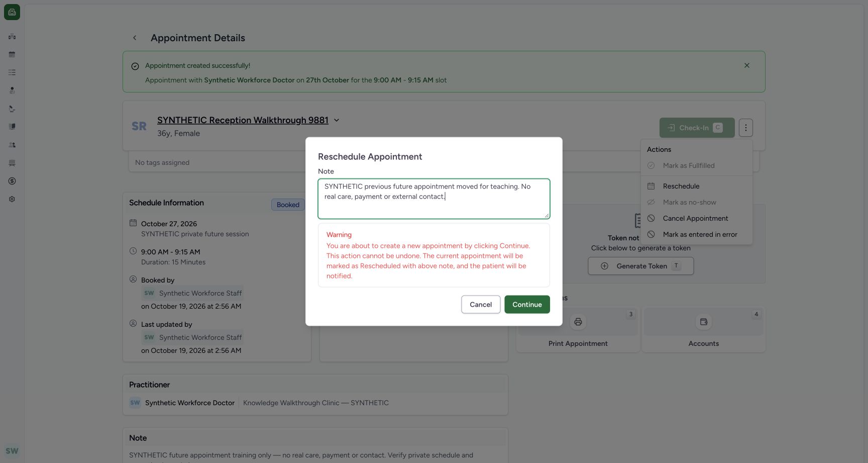Click Continue in the Reschedule dialog

coord(527,305)
